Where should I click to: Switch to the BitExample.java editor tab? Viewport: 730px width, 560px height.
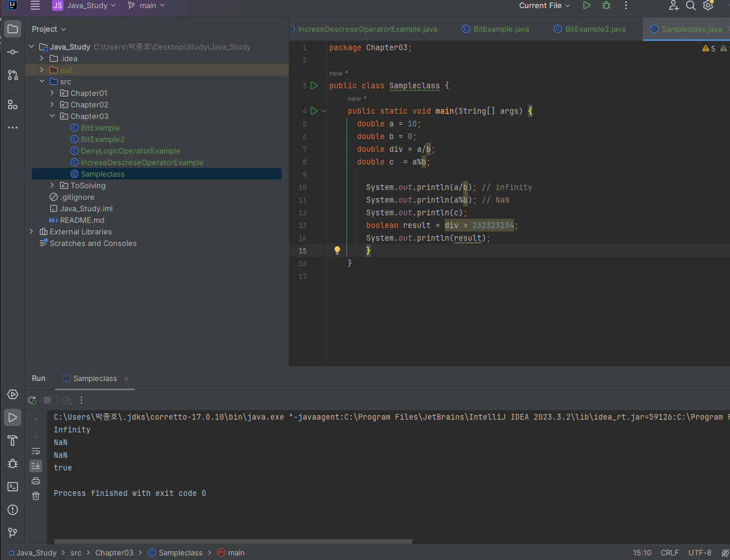[x=501, y=29]
